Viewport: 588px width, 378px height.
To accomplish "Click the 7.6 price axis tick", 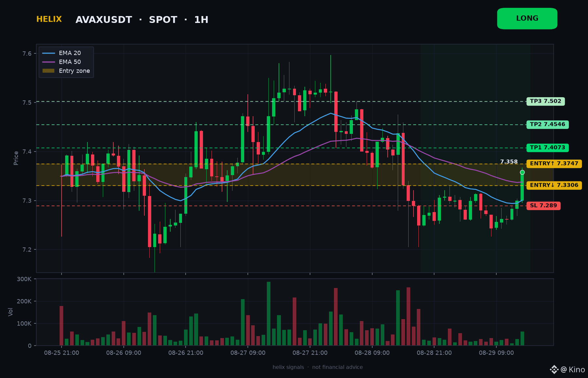I will (27, 54).
